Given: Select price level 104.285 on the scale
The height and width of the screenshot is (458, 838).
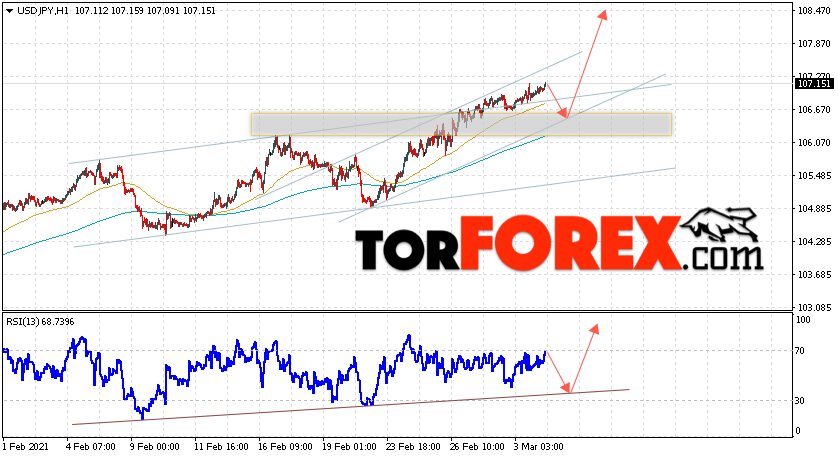Looking at the screenshot, I should click(x=814, y=242).
